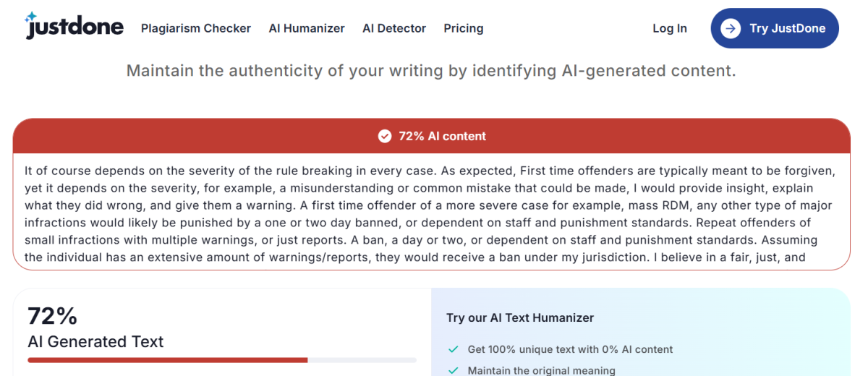Open the Pricing page

[x=464, y=28]
